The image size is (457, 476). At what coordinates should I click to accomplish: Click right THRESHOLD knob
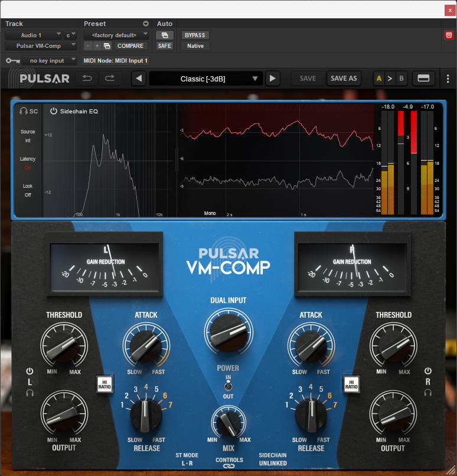click(x=393, y=345)
